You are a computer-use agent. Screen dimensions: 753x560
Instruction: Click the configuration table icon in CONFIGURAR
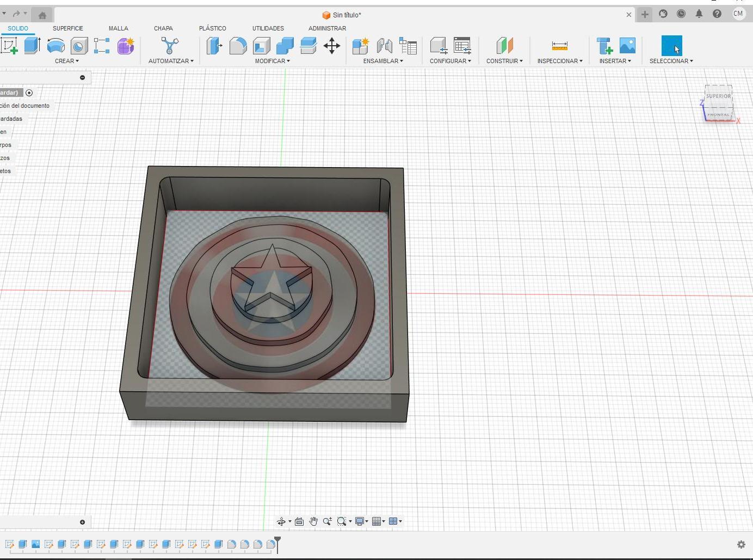(x=462, y=46)
